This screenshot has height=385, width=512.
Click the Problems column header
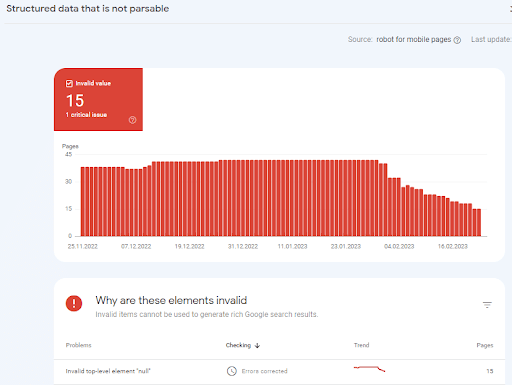click(x=78, y=345)
